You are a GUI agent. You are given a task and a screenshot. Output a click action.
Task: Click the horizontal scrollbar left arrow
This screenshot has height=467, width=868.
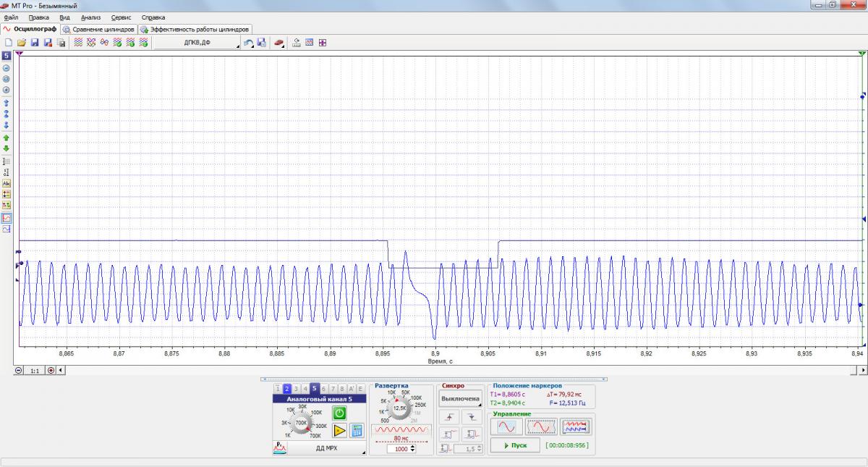[x=60, y=370]
